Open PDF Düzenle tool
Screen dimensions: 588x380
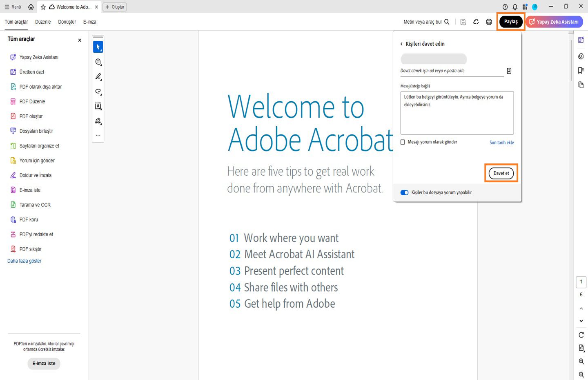pyautogui.click(x=28, y=101)
